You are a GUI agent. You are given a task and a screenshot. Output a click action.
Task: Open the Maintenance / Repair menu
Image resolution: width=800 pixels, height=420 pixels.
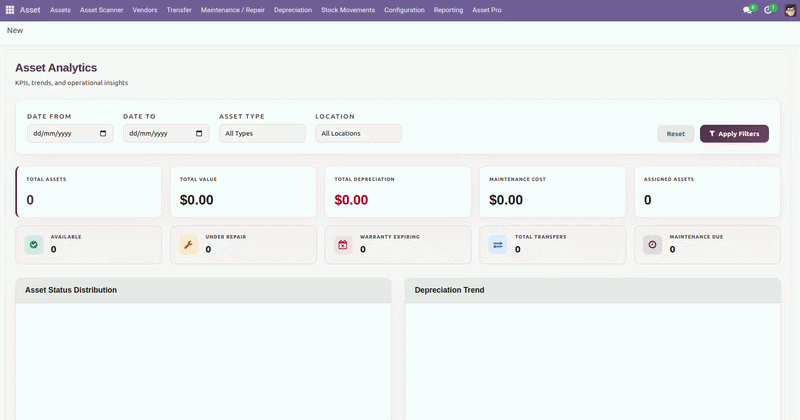point(233,10)
